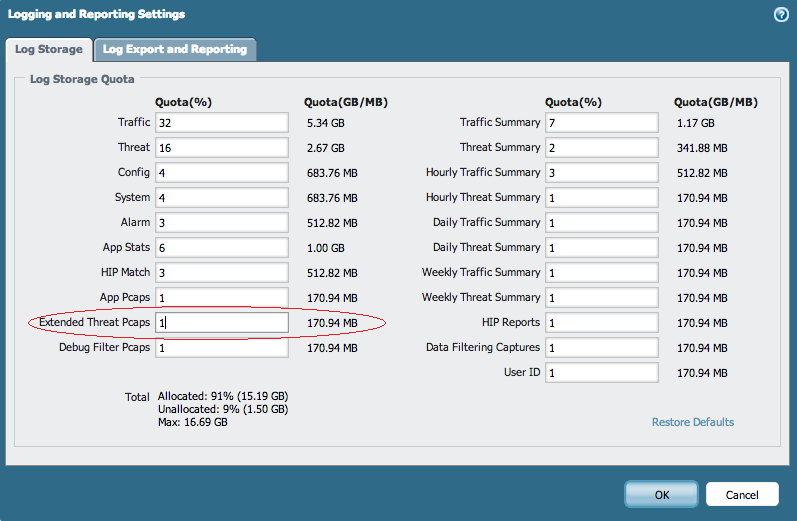
Task: Edit the App Stats quota field
Action: point(221,247)
